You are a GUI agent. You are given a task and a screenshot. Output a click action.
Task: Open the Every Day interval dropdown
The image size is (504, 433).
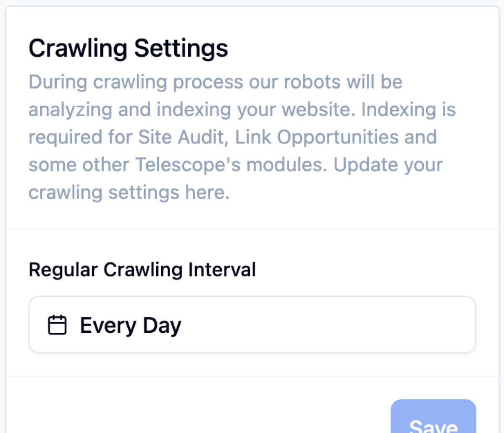tap(252, 325)
